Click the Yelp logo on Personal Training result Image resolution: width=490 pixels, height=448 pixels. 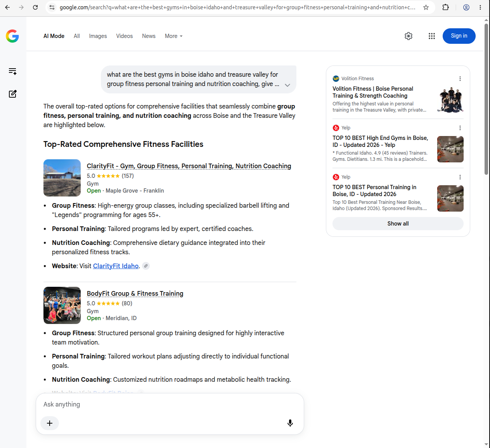336,177
